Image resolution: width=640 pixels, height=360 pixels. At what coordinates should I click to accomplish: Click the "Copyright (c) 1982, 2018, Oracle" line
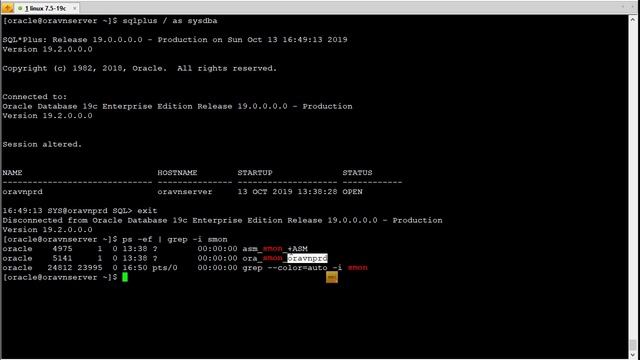click(140, 68)
